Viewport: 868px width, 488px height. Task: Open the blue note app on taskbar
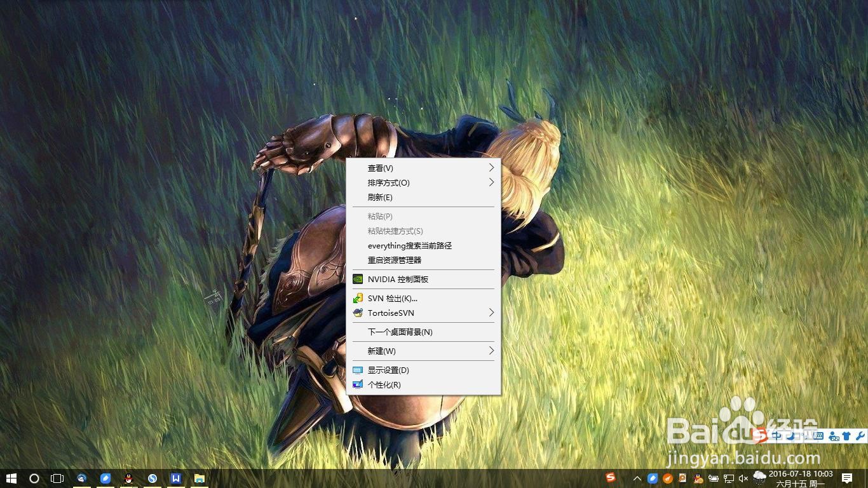[105, 478]
